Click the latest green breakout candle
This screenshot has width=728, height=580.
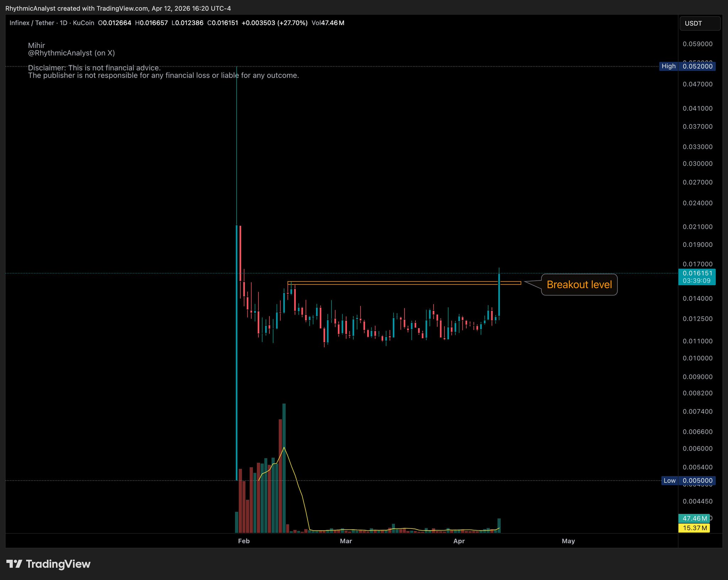click(499, 295)
